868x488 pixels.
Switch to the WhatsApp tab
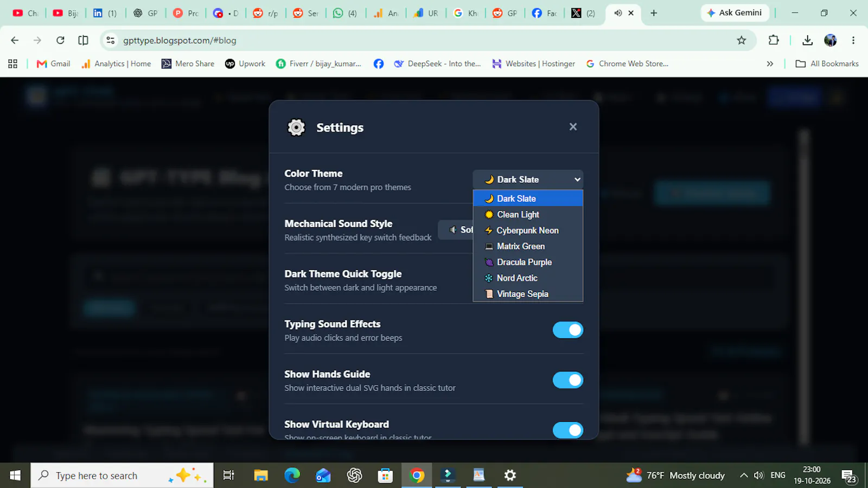click(x=346, y=13)
